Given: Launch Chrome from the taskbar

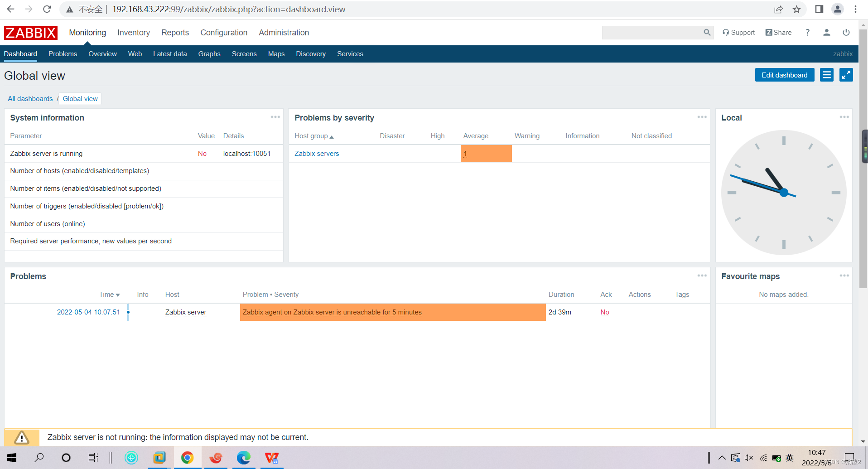Looking at the screenshot, I should tap(187, 457).
